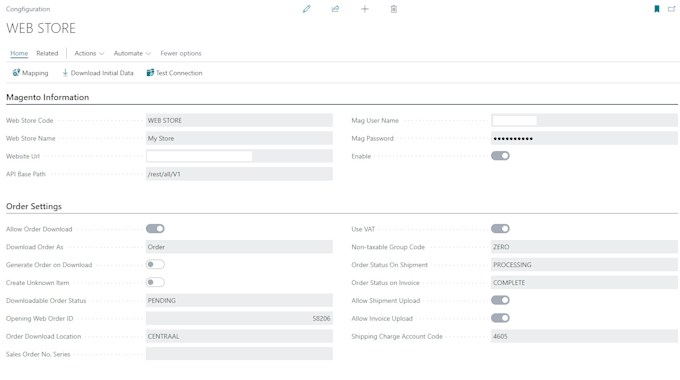
Task: Open Downloadable Order Status field
Action: [239, 300]
